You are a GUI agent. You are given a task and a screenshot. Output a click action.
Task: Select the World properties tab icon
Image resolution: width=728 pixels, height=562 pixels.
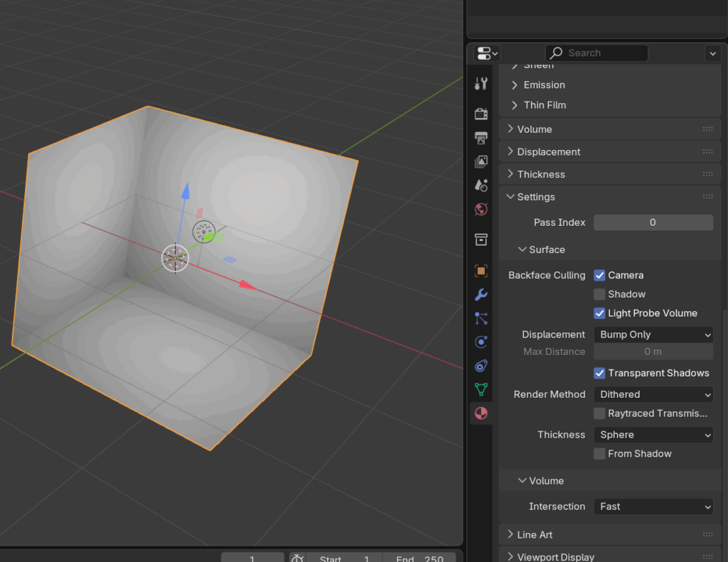point(481,210)
